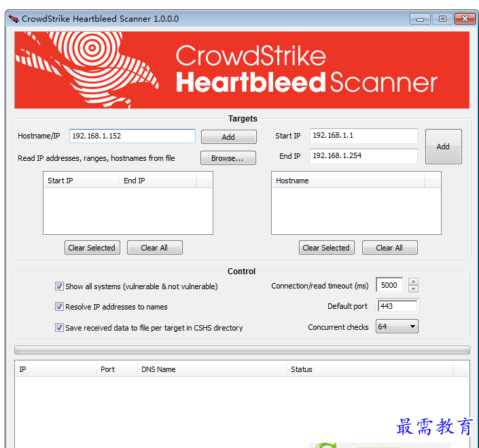Click the Hostname column header

click(349, 181)
